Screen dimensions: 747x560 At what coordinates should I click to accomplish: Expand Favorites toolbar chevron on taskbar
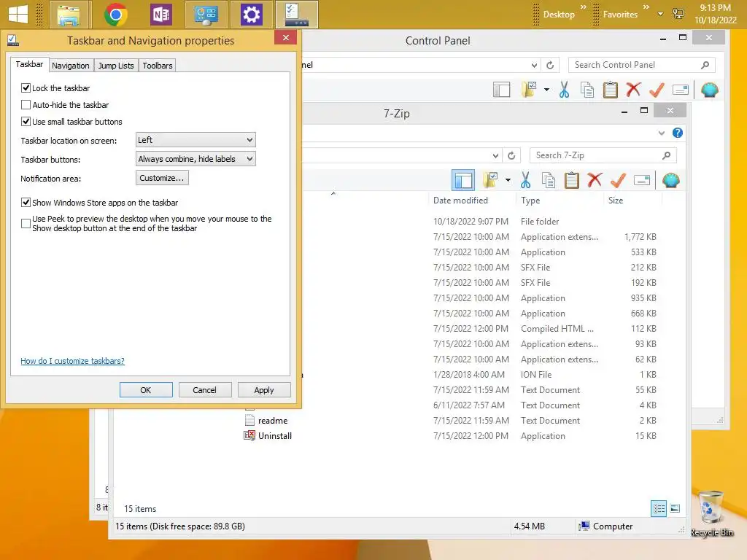coord(646,7)
